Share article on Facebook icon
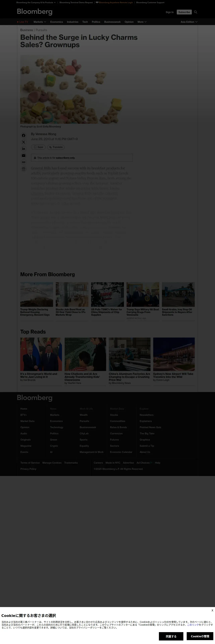 pos(24,135)
